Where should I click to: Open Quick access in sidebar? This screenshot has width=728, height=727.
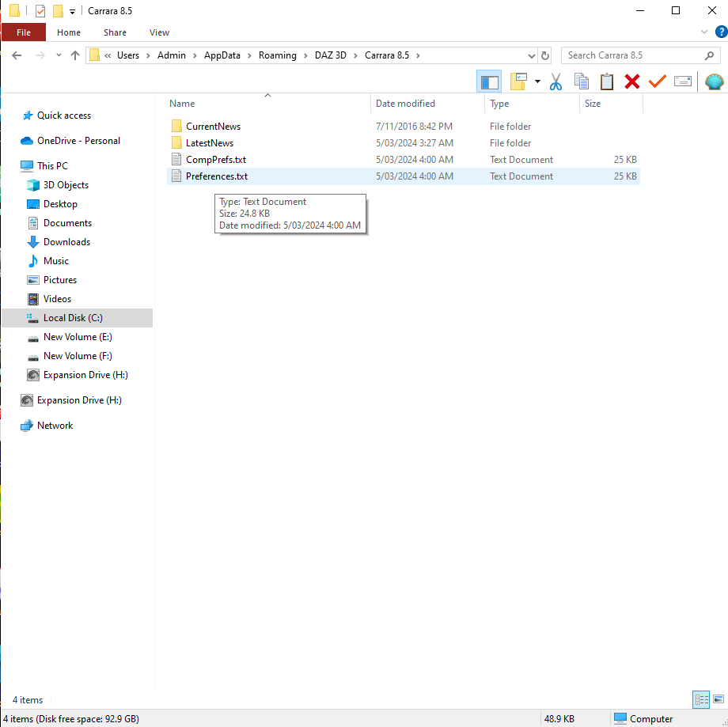[x=63, y=115]
